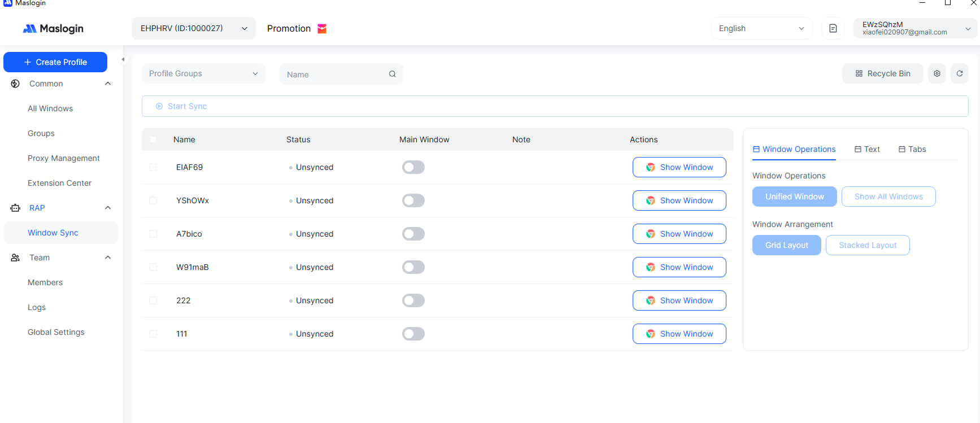
Task: Click the settings gear icon beside Recycle Bin
Action: (x=937, y=73)
